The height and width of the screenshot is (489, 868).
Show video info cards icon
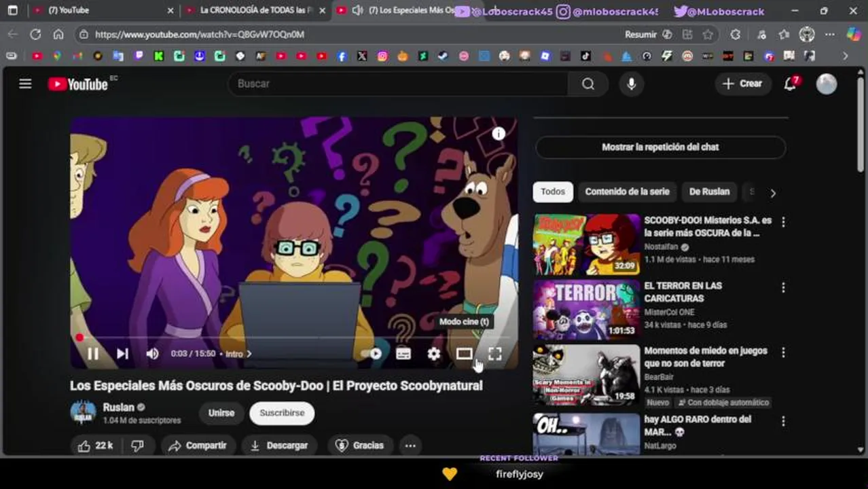pyautogui.click(x=499, y=134)
